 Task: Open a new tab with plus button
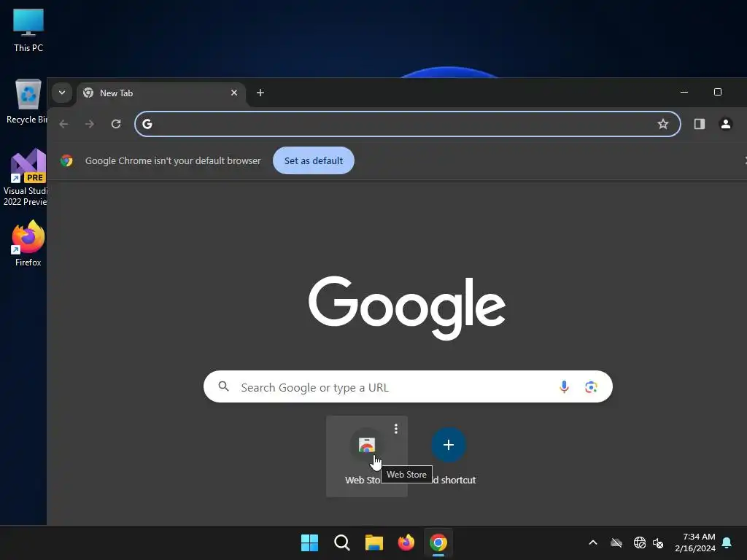tap(260, 93)
